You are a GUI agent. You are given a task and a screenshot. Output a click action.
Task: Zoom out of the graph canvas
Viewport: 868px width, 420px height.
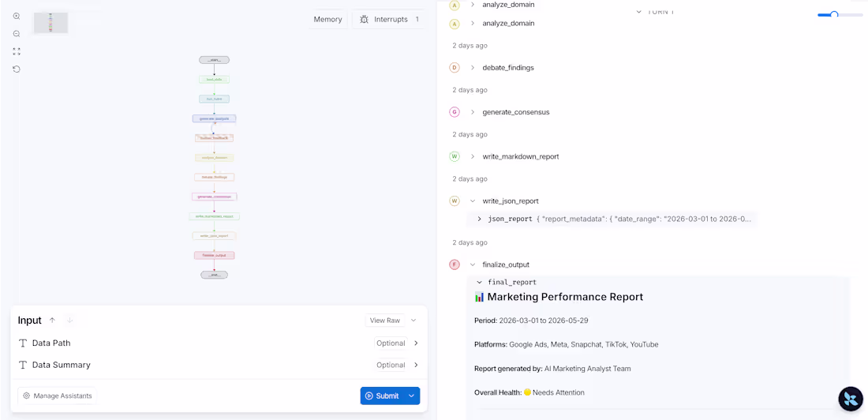coord(17,34)
